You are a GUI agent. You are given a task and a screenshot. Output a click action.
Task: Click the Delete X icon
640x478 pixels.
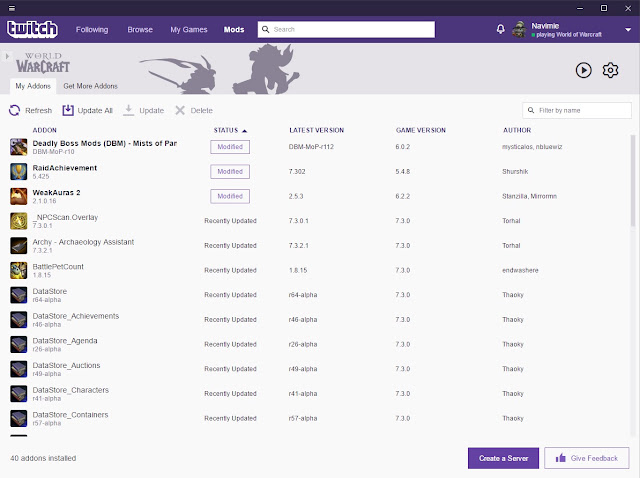(x=180, y=110)
